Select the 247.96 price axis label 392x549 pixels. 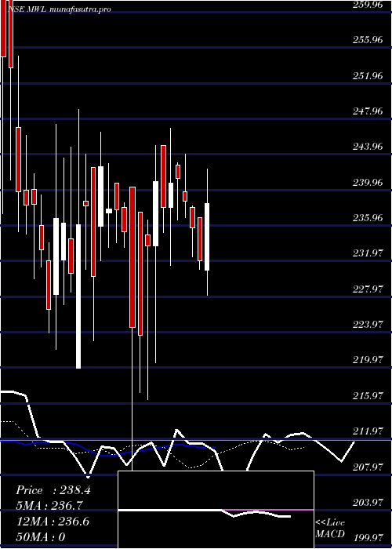coord(368,111)
